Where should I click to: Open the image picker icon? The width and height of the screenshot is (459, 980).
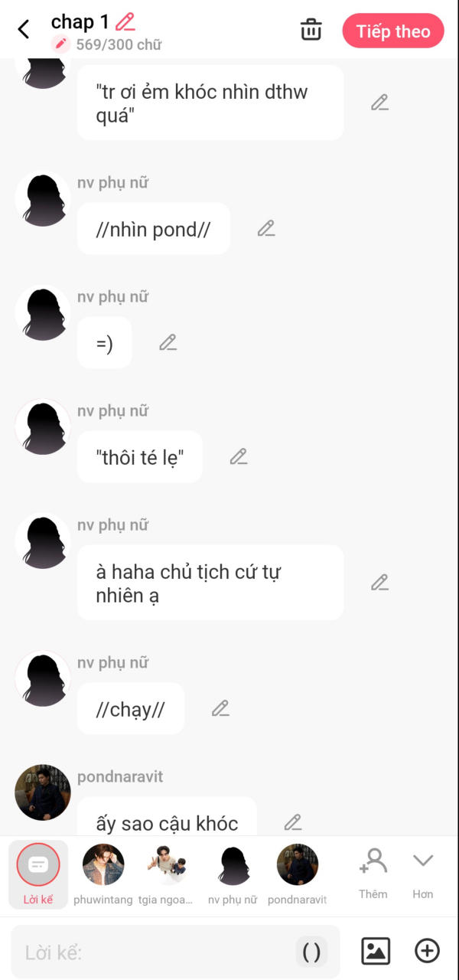coord(376,951)
